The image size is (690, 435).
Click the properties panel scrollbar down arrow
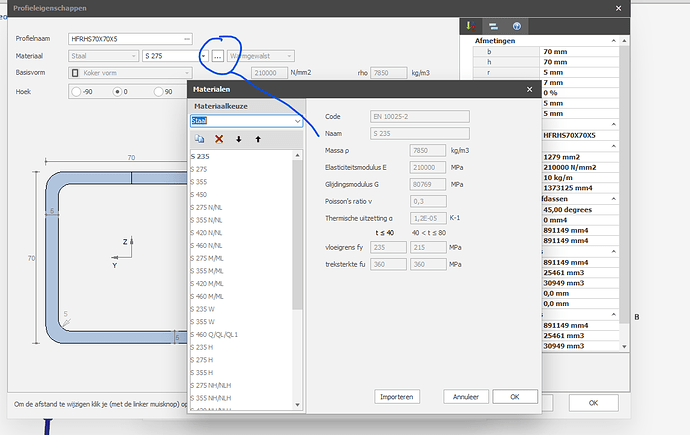tap(624, 347)
